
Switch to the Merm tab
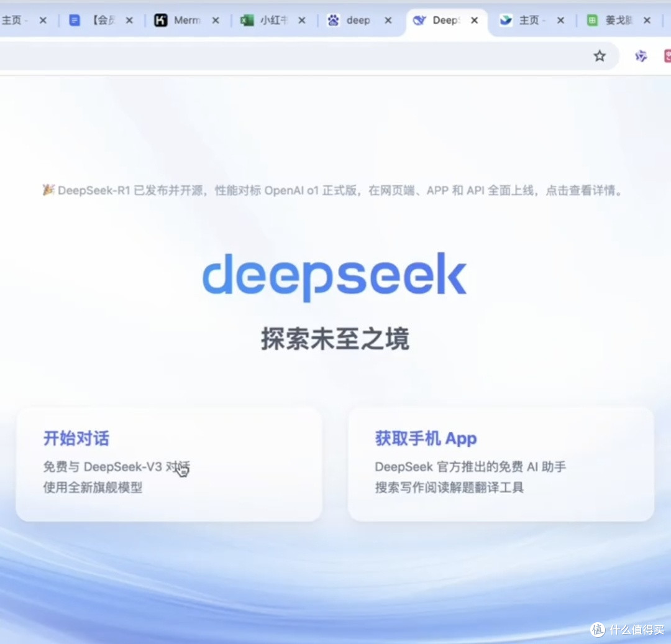click(x=186, y=20)
